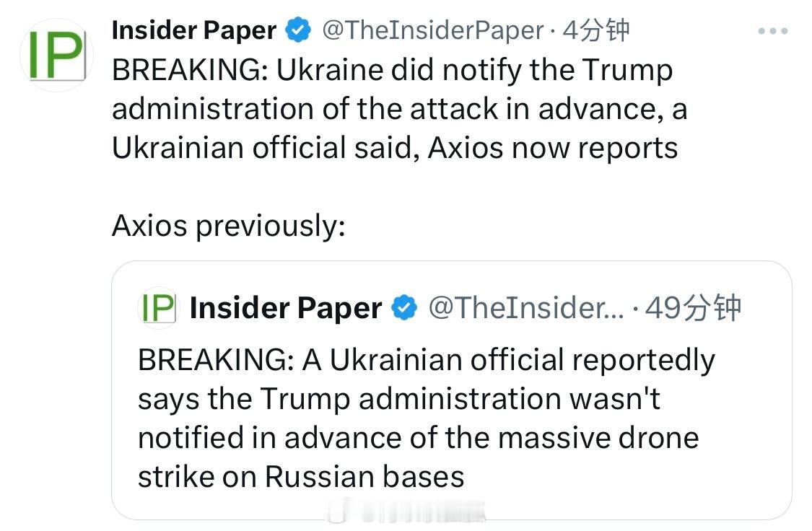Click quoted text about massive drone strike
Viewport: 812px width, 531px height.
(x=426, y=418)
